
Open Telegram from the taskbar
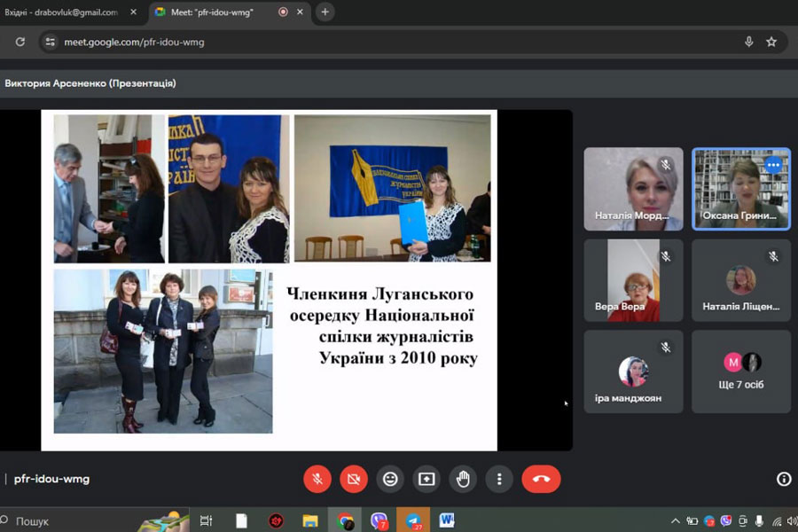(x=413, y=520)
